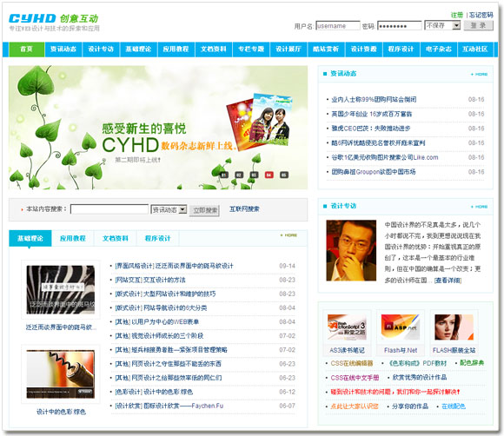Open 查看详细 link in the interview
This screenshot has width=504, height=436.
(448, 281)
